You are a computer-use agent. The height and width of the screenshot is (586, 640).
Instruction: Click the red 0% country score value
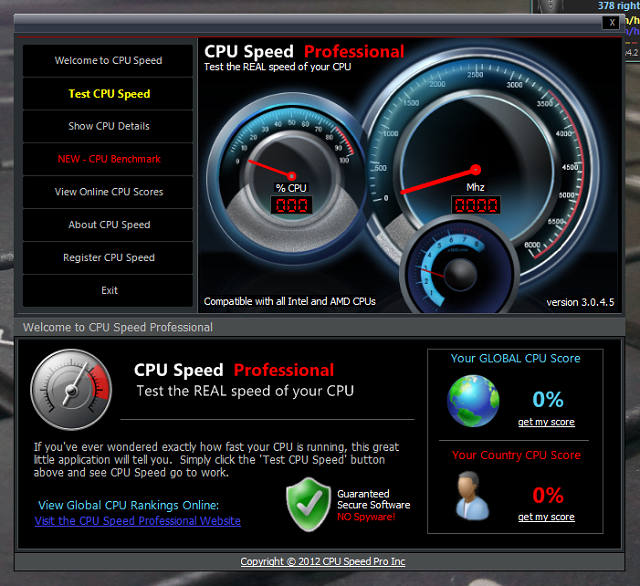click(x=548, y=495)
